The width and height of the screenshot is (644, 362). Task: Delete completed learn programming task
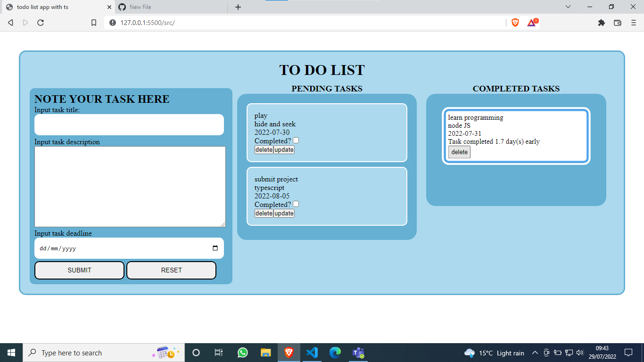coord(459,152)
